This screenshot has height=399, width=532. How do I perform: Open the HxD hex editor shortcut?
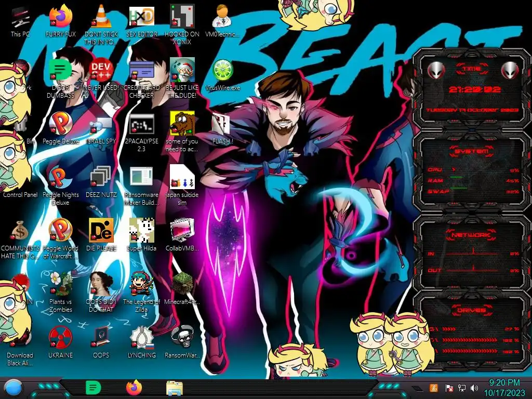141,16
